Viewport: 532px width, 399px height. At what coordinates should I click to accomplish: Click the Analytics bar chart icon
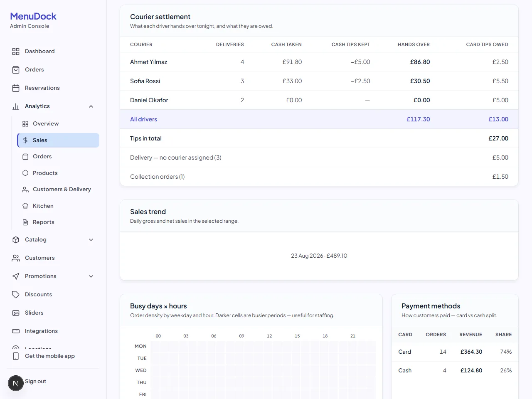coord(16,106)
